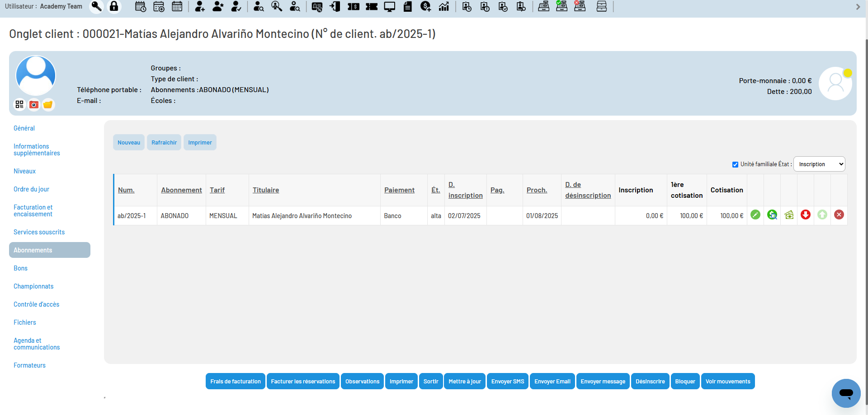Click the Observations button
This screenshot has height=415, width=868.
coord(362,381)
